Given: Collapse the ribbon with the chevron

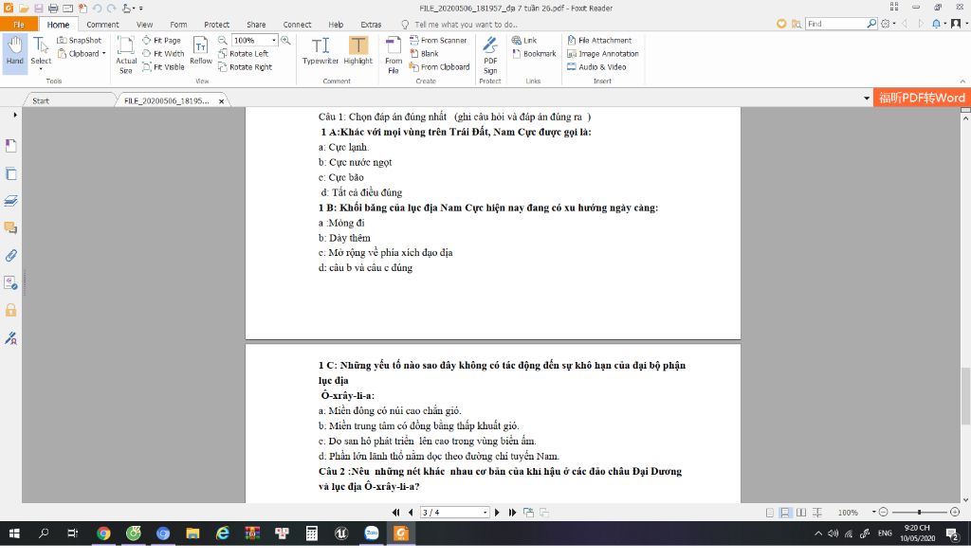Looking at the screenshot, I should 962,81.
